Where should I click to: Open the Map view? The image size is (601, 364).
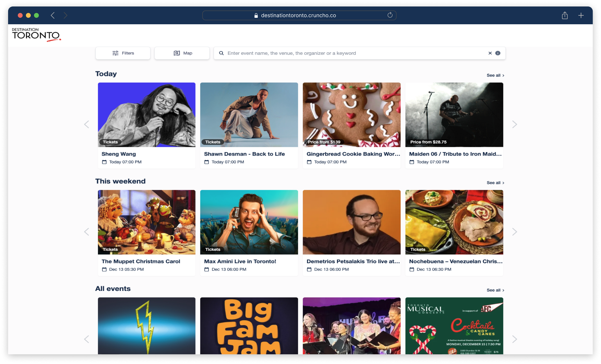[182, 53]
